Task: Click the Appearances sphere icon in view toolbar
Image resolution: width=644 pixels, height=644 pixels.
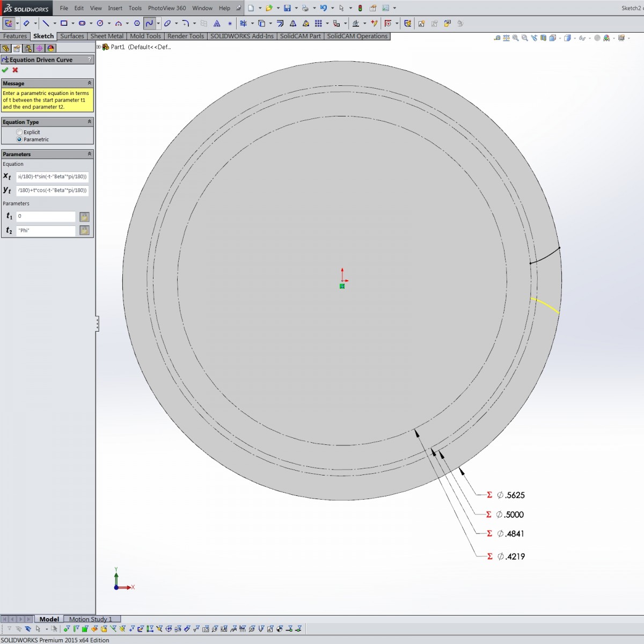Action: coord(606,38)
